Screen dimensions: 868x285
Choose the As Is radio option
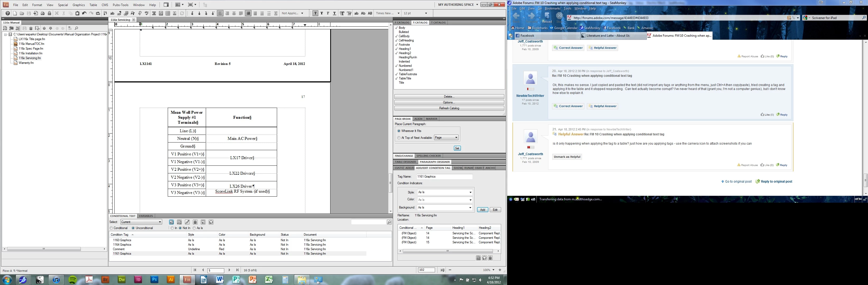pos(194,228)
